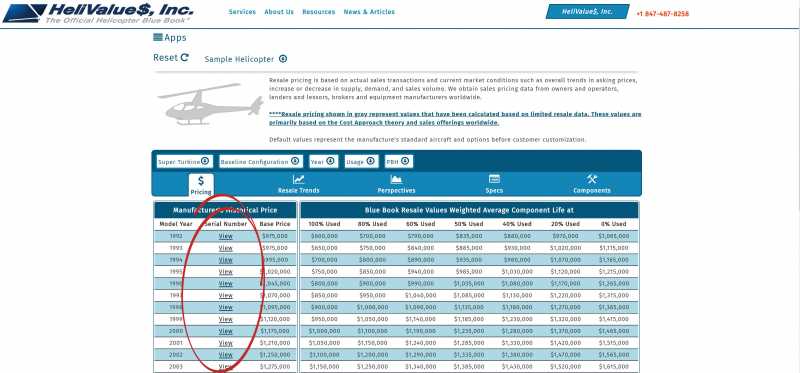Expand the Year dropdown
Screen dimensions: 800x373
[x=323, y=161]
